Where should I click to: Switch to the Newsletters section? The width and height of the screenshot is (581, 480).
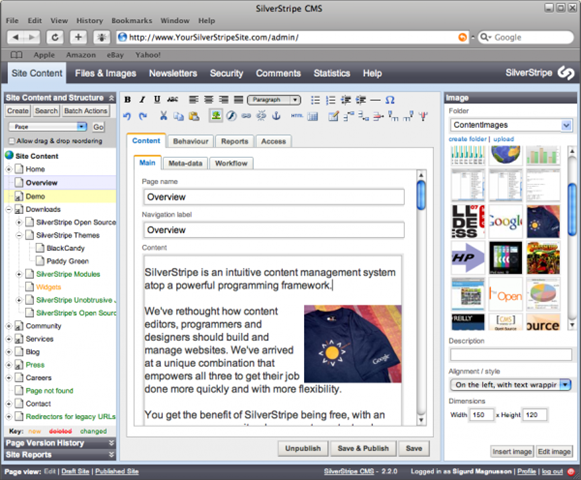pyautogui.click(x=173, y=73)
